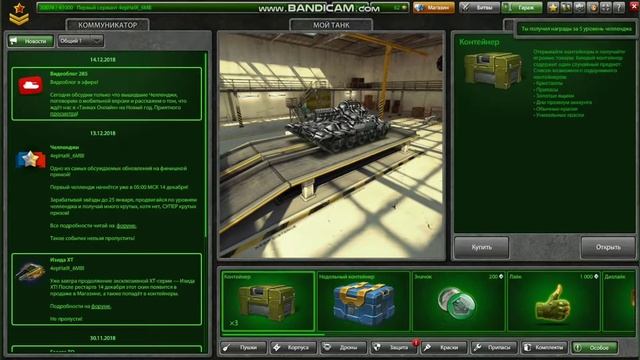Click the Контейнер heading in info panel

pos(479,42)
